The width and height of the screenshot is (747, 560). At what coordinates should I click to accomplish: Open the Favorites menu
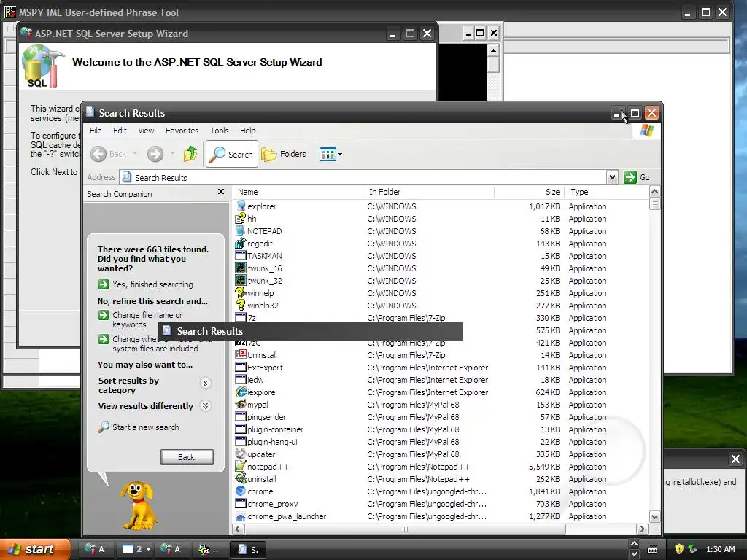(182, 131)
